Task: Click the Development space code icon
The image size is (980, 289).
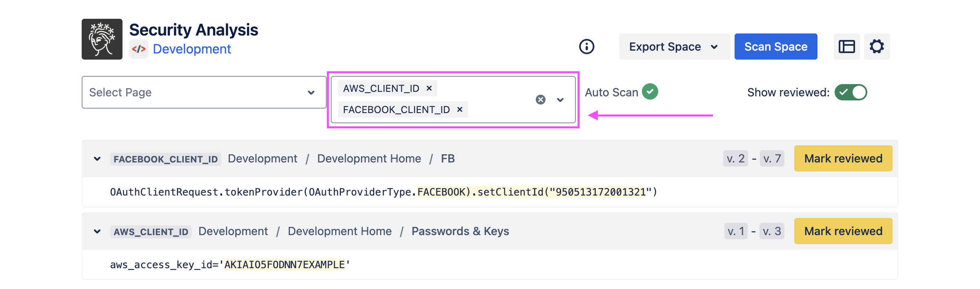Action: [x=139, y=49]
